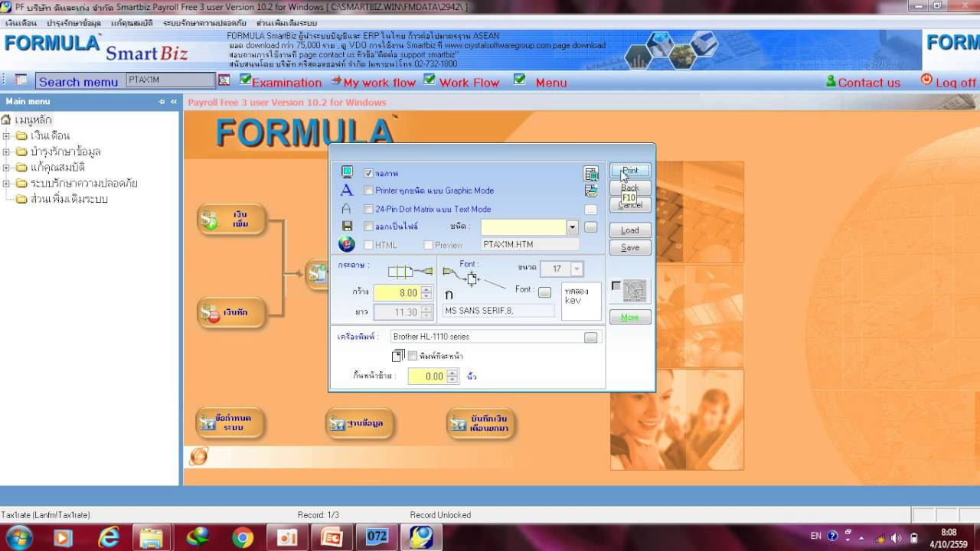Screen dimensions: 980x551
Task: Click the เมนูหลัก home icon in tree
Action: pyautogui.click(x=6, y=120)
